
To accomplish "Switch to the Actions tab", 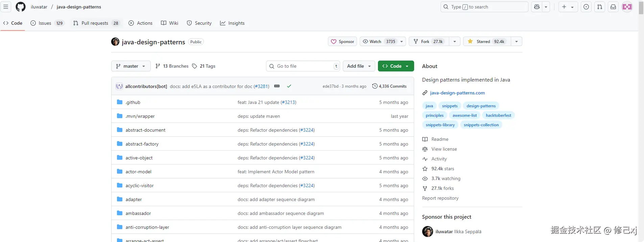I will (x=141, y=23).
